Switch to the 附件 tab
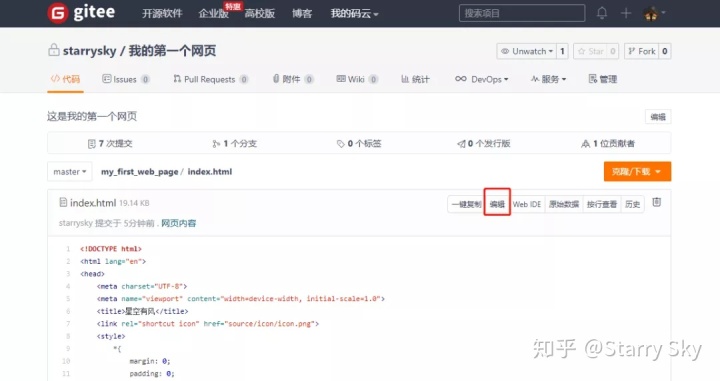Image resolution: width=720 pixels, height=381 pixels. click(x=293, y=79)
